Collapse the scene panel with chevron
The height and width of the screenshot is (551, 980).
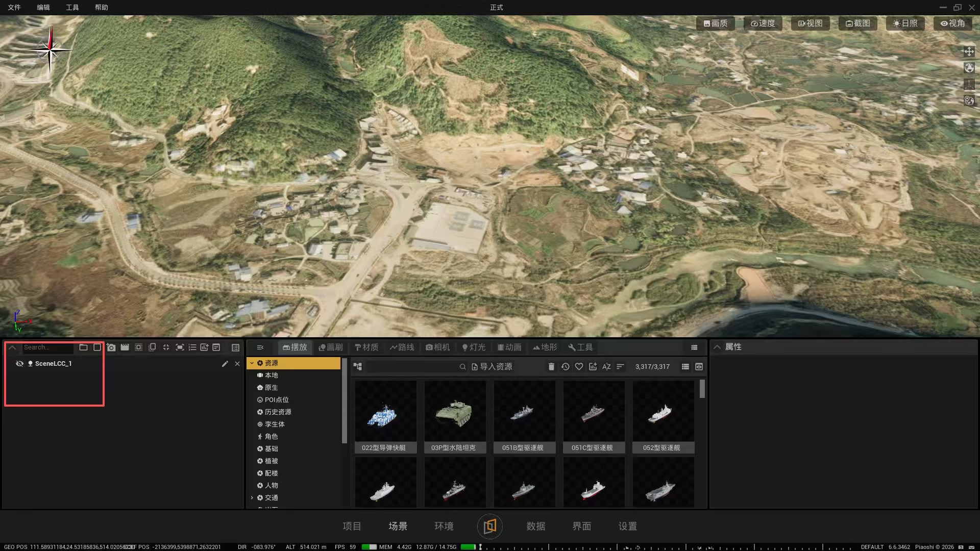tap(12, 347)
